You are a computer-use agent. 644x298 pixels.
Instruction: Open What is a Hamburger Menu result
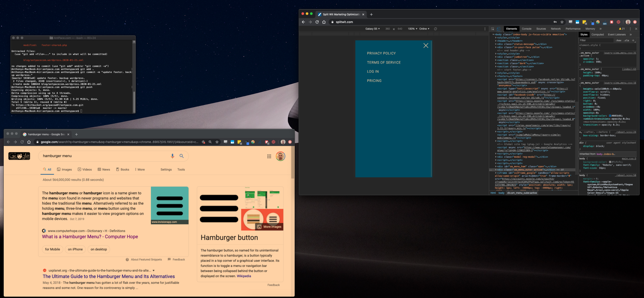pyautogui.click(x=90, y=237)
